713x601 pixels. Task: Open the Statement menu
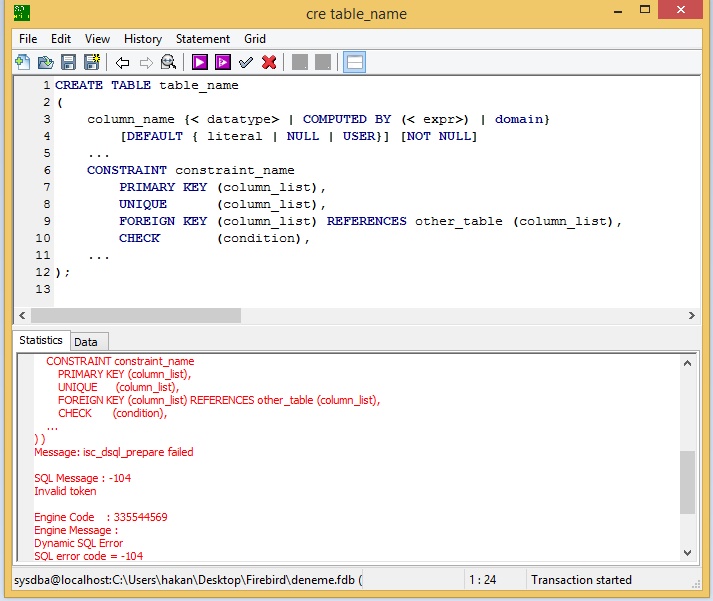[x=203, y=39]
